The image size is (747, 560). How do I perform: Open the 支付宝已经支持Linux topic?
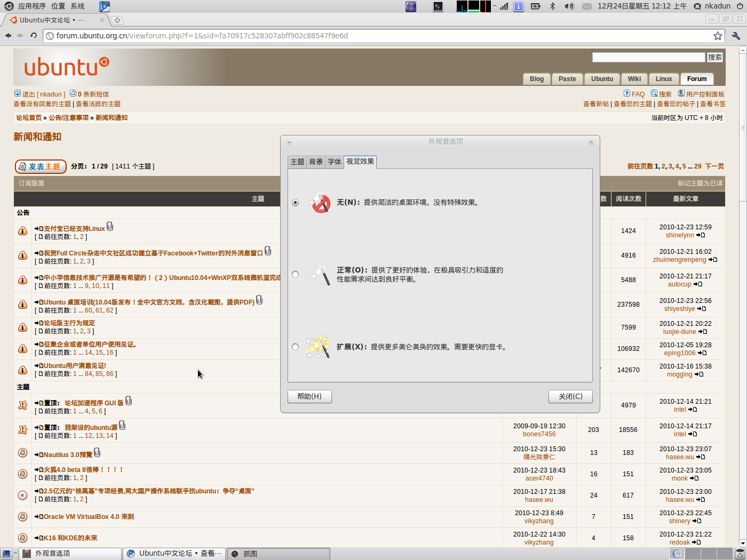(x=74, y=229)
